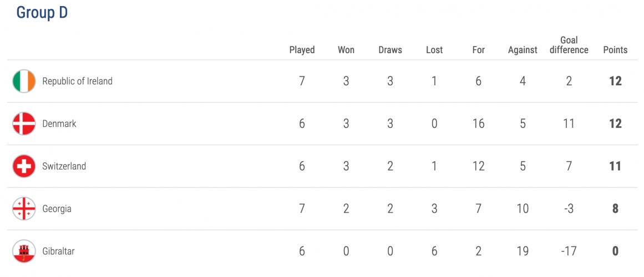Click the Group D heading
This screenshot has width=644, height=277.
pos(42,13)
